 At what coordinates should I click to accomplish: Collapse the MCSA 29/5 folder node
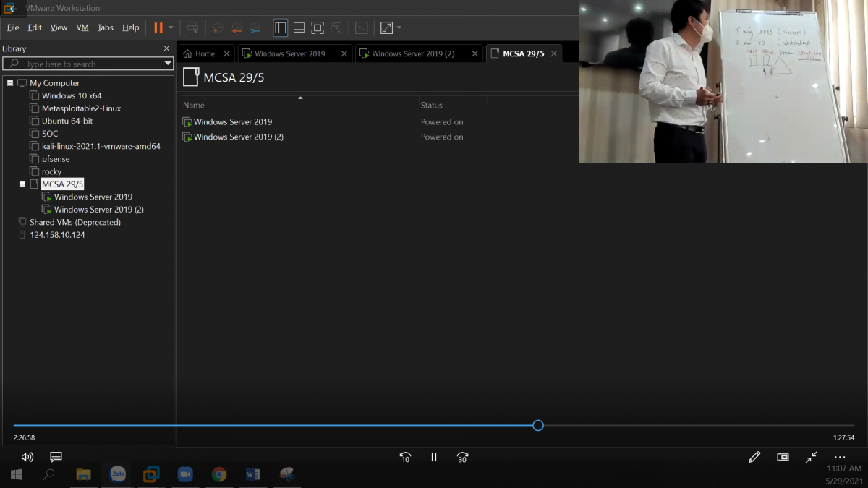22,184
